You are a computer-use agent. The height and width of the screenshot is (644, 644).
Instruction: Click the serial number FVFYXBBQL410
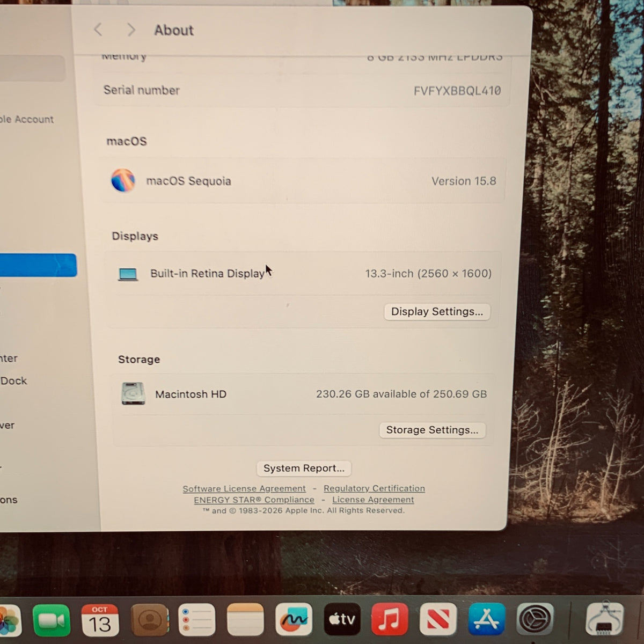point(457,91)
